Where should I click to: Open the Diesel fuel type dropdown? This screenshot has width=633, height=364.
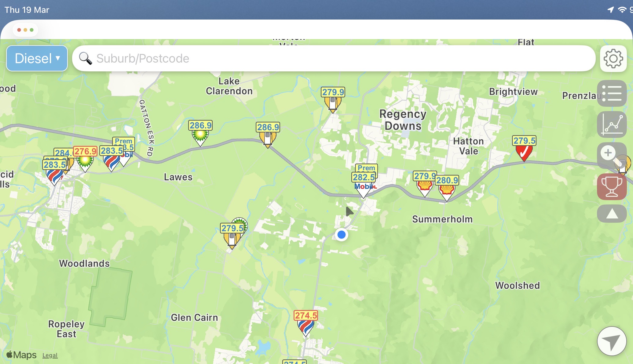(37, 58)
